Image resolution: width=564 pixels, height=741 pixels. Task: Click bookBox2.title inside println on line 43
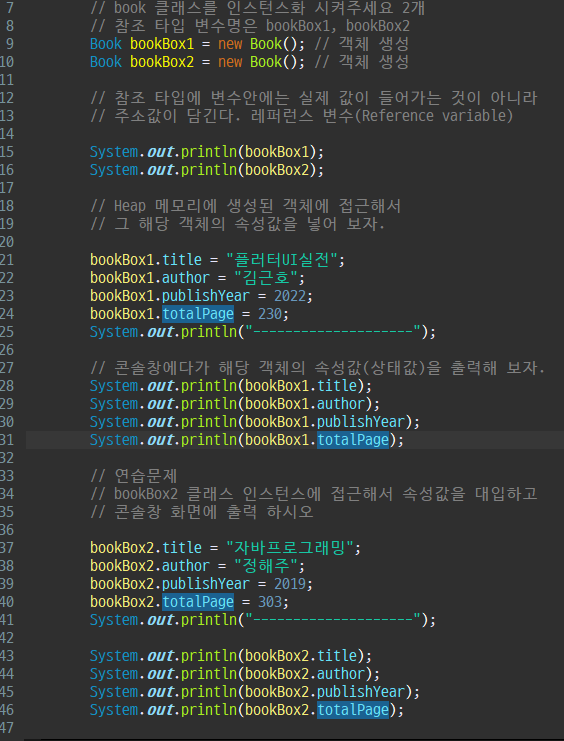tap(301, 656)
